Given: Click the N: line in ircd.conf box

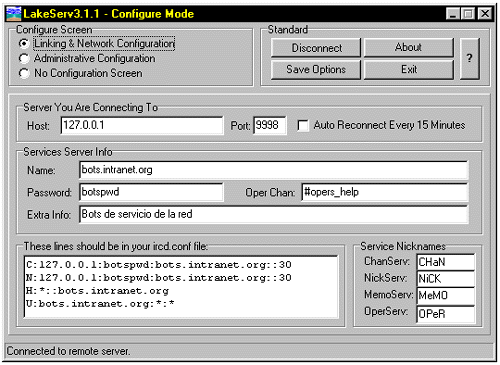Looking at the screenshot, I should 159,278.
